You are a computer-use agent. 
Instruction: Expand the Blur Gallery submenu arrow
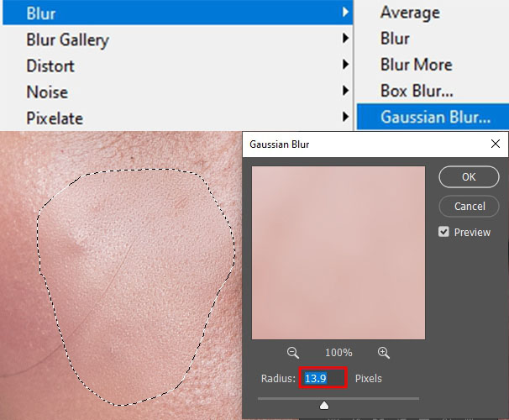[344, 39]
